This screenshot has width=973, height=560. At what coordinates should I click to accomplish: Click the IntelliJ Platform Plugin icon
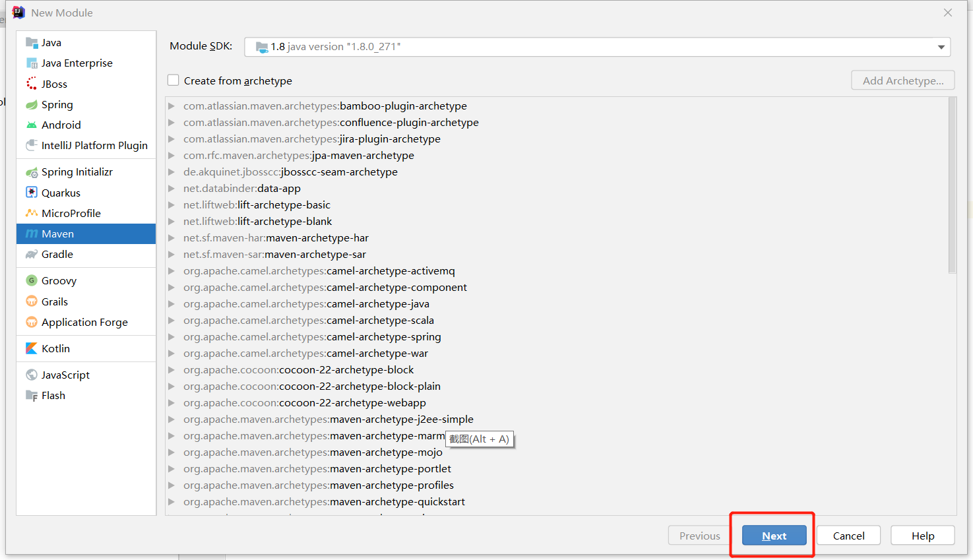point(32,145)
